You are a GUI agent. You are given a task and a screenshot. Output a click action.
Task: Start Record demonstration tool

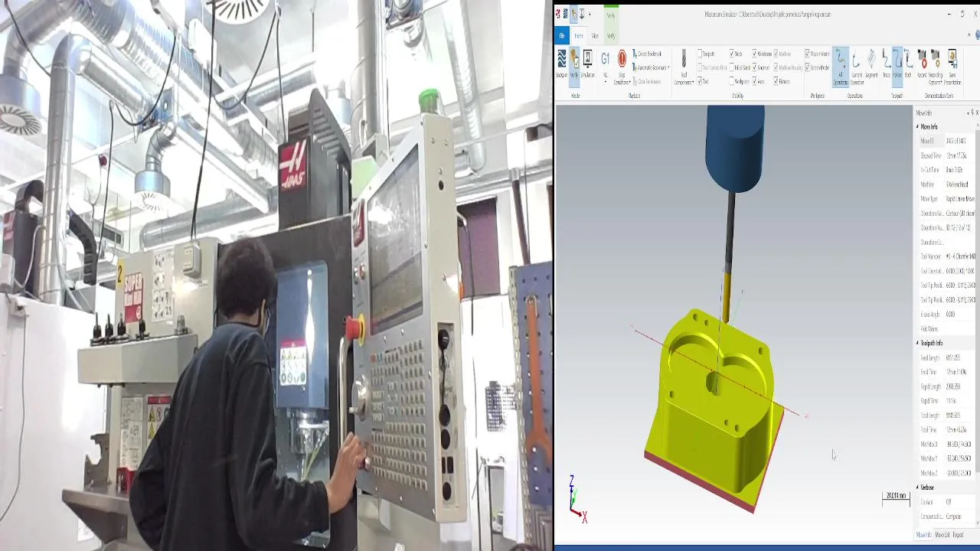pos(923,65)
